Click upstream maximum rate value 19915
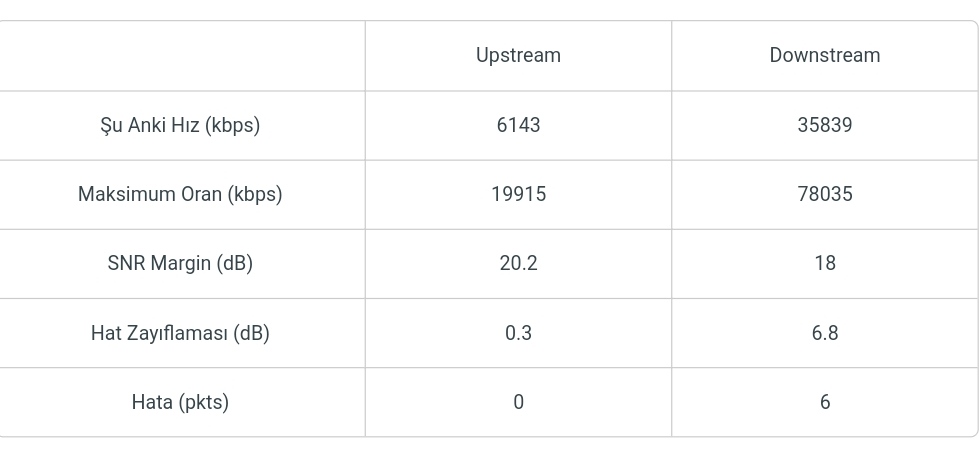 point(518,194)
